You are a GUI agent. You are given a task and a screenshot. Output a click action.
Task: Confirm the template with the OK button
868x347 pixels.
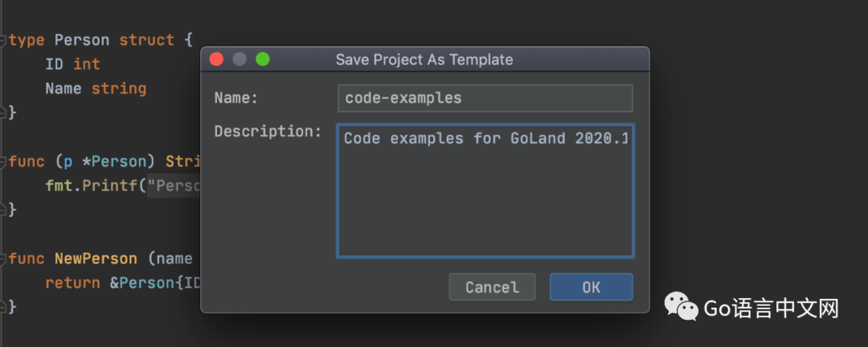click(591, 287)
